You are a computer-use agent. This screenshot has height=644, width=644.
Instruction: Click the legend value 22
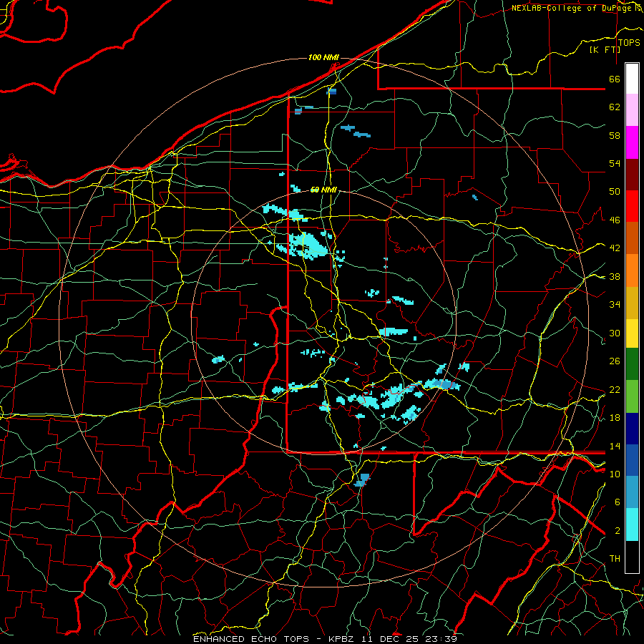click(x=615, y=389)
